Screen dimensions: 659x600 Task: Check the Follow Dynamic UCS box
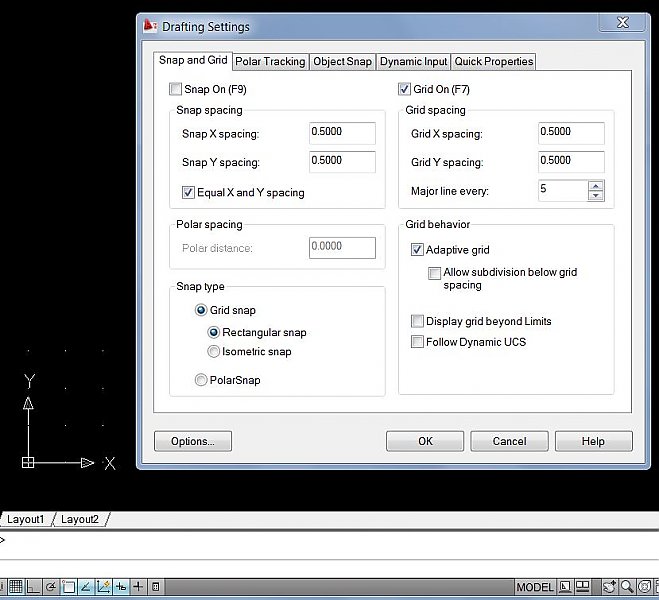tap(417, 342)
